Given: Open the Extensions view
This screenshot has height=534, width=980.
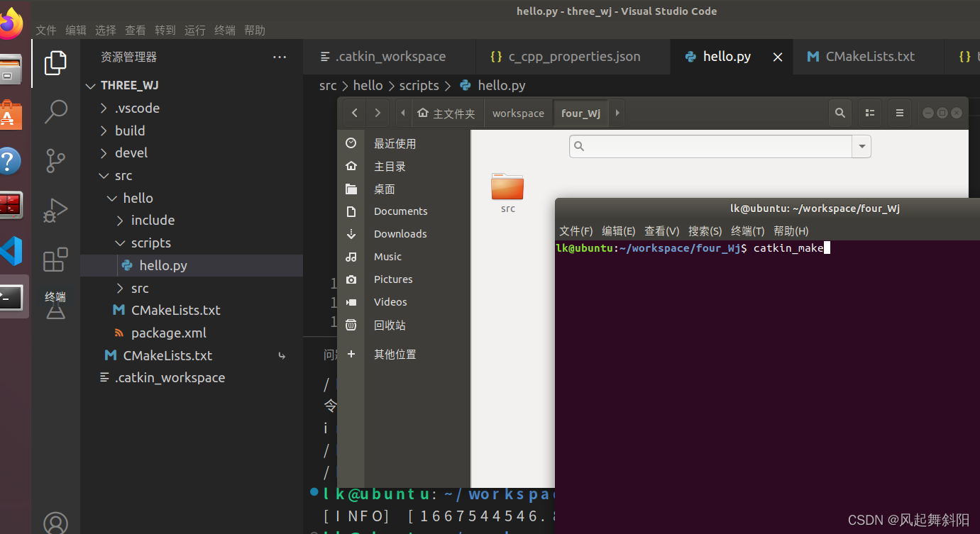Looking at the screenshot, I should pyautogui.click(x=55, y=260).
